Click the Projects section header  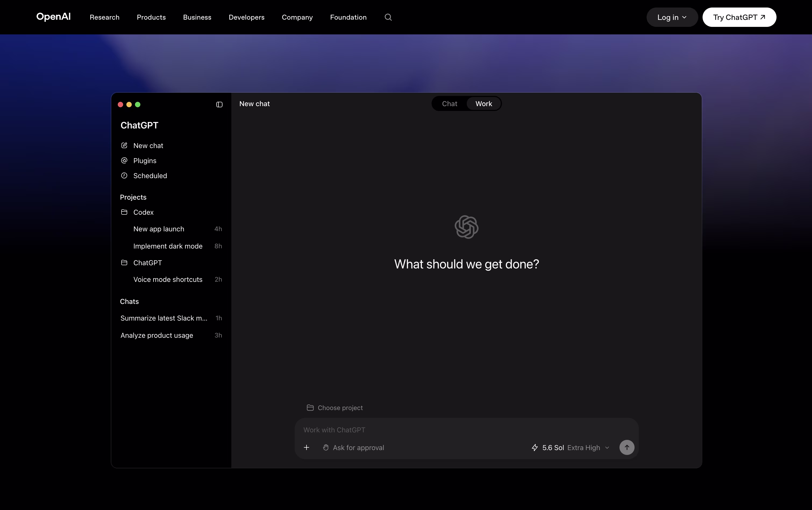coord(133,197)
